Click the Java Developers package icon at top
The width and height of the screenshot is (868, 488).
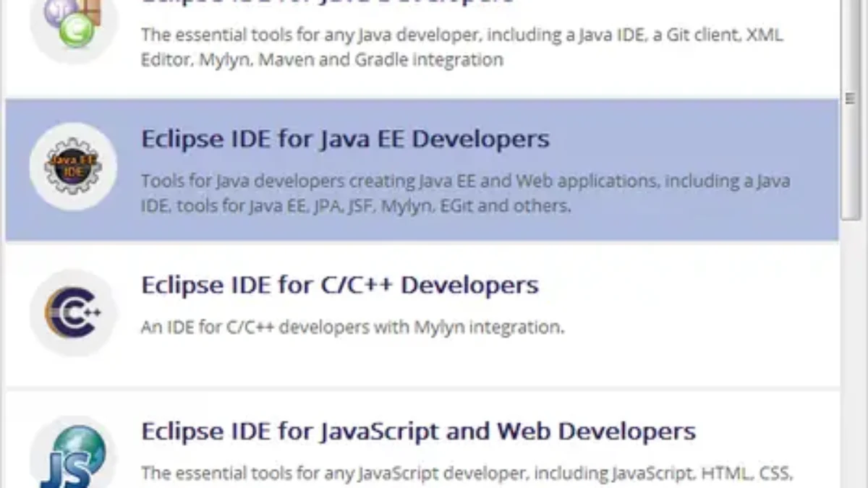(73, 22)
